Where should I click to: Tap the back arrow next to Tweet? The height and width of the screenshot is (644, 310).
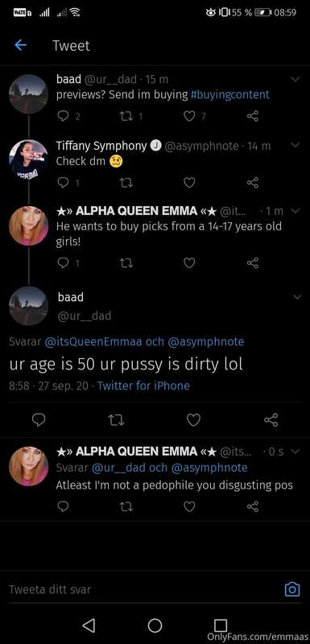pos(20,45)
